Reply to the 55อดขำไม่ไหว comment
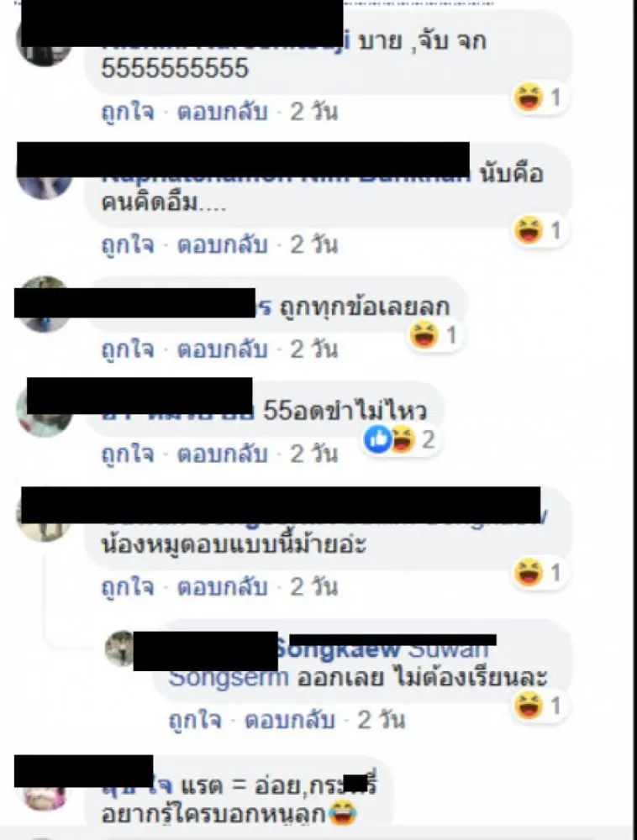Image resolution: width=637 pixels, height=840 pixels. pyautogui.click(x=223, y=454)
